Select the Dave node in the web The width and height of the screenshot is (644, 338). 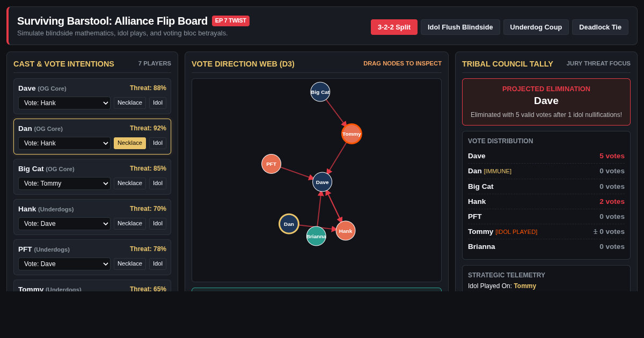pos(323,182)
